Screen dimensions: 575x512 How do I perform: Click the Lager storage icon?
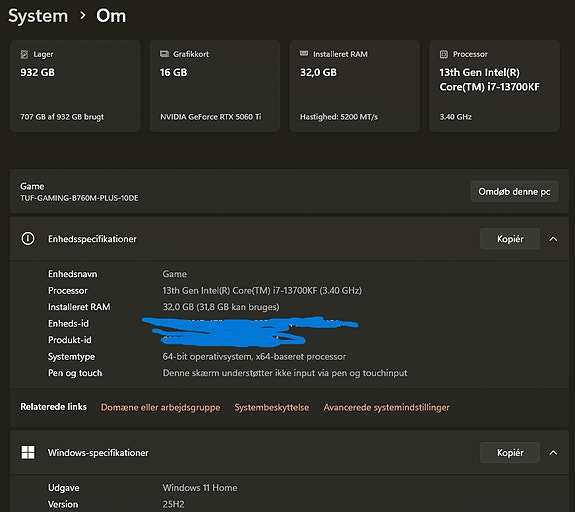point(24,54)
